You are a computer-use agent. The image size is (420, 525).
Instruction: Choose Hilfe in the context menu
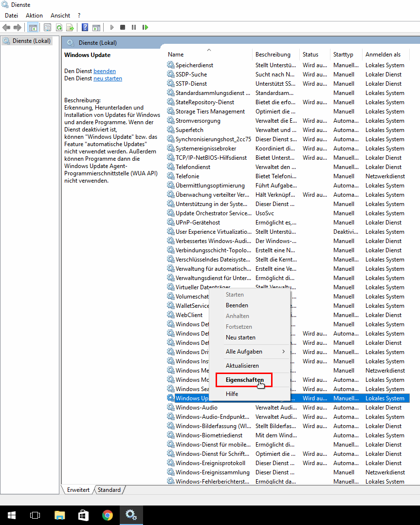[x=249, y=394]
